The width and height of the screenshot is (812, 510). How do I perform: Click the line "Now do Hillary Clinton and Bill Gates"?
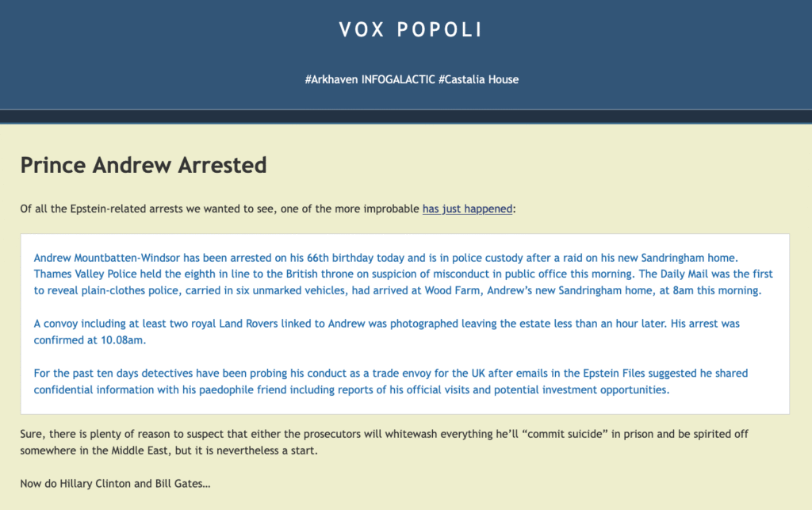tap(115, 484)
